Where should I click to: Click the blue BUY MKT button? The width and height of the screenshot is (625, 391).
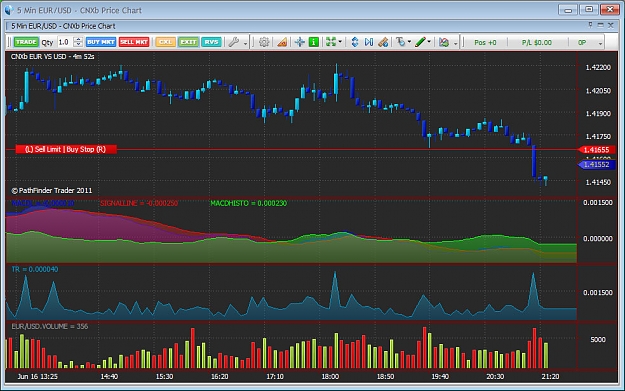[x=101, y=42]
